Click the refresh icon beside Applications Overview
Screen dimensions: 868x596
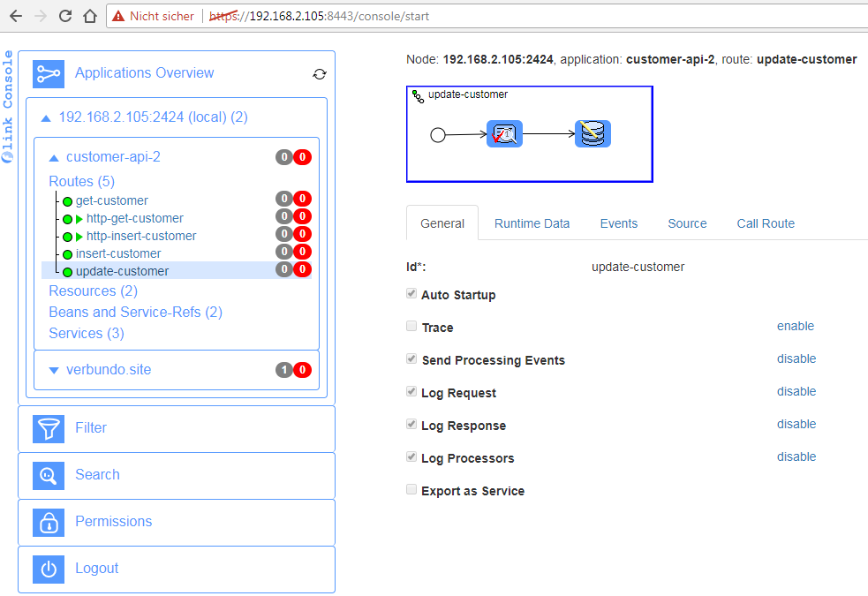click(320, 74)
